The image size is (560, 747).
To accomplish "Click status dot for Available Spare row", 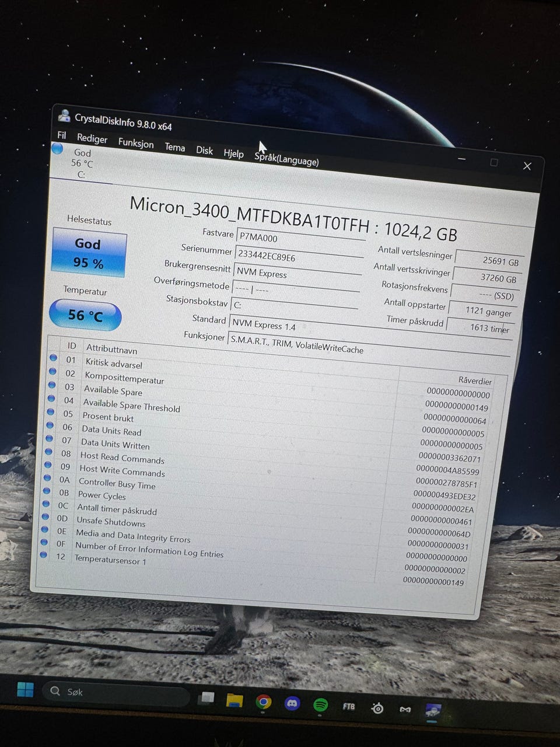I will pyautogui.click(x=52, y=385).
